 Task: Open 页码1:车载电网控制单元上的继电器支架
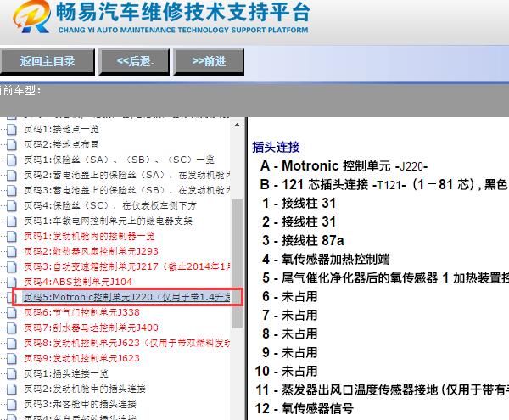click(x=108, y=221)
